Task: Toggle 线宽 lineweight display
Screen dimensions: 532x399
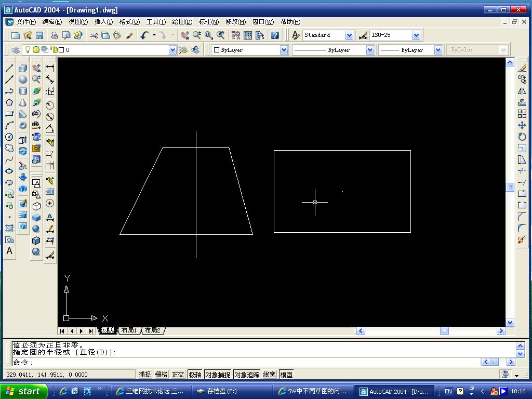Action: tap(270, 375)
